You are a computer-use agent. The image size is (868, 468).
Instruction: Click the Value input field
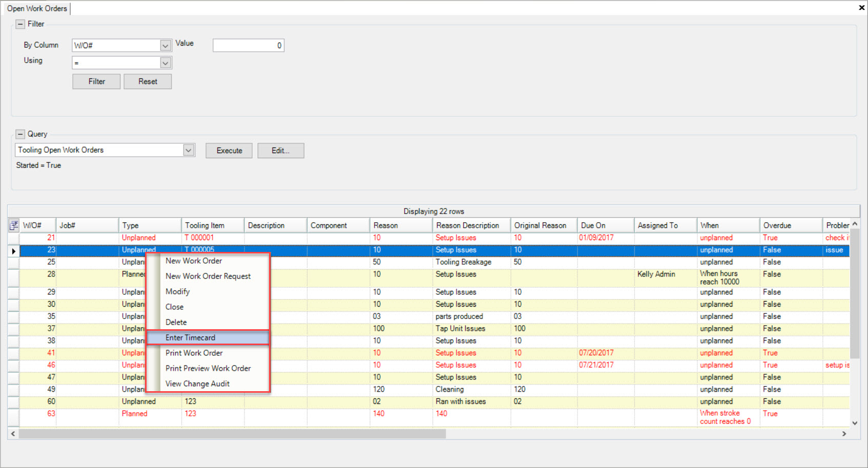click(249, 46)
